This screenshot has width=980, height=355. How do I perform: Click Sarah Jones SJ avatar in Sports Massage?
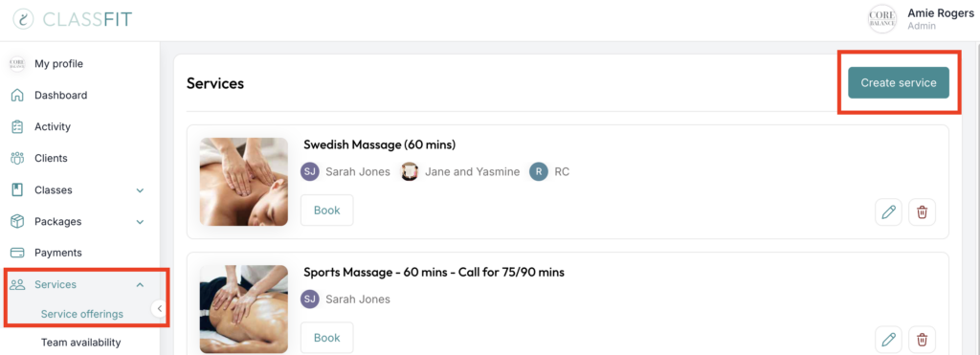pos(310,300)
